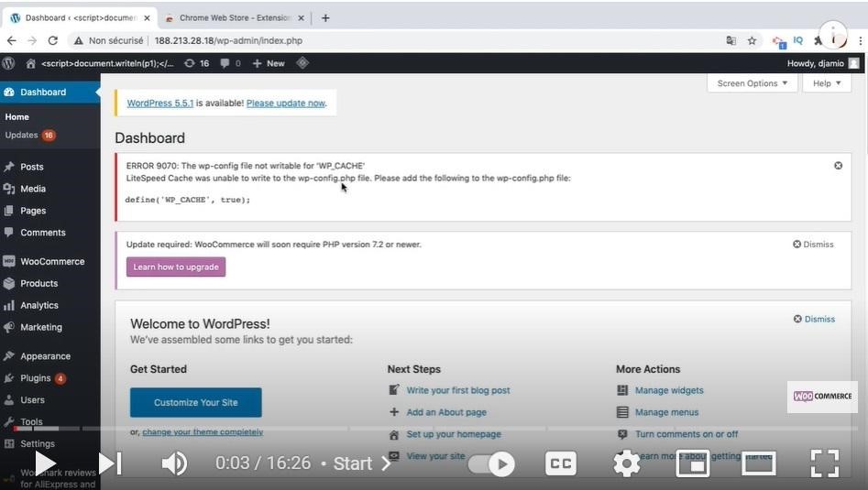868x490 pixels.
Task: Click the WordPress 5.5.1 link
Action: pyautogui.click(x=160, y=103)
